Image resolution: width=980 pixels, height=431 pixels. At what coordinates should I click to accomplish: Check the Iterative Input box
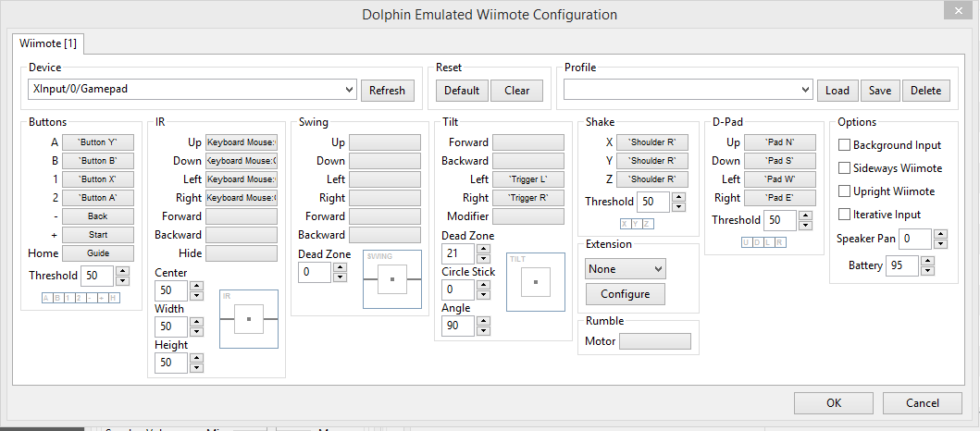point(844,215)
